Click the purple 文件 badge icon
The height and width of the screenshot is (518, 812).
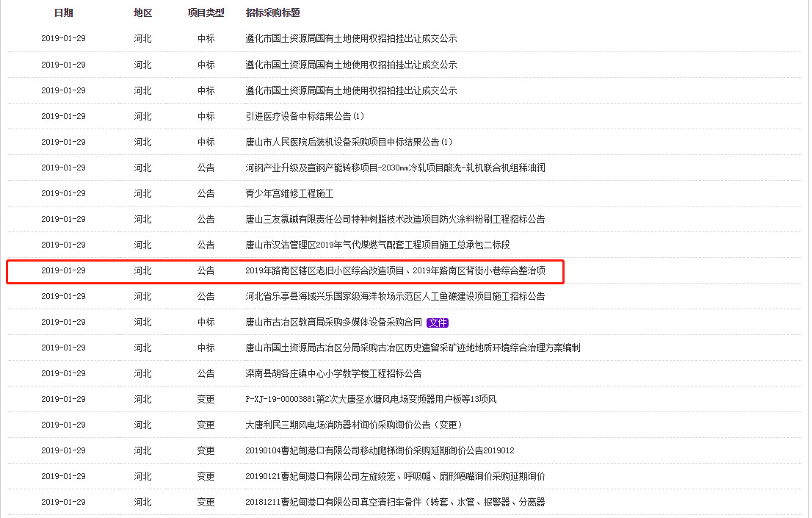[438, 323]
